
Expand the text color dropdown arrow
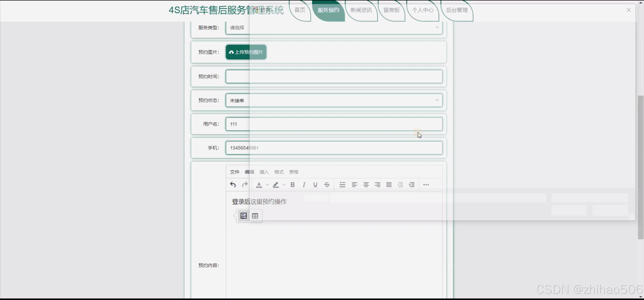click(267, 184)
